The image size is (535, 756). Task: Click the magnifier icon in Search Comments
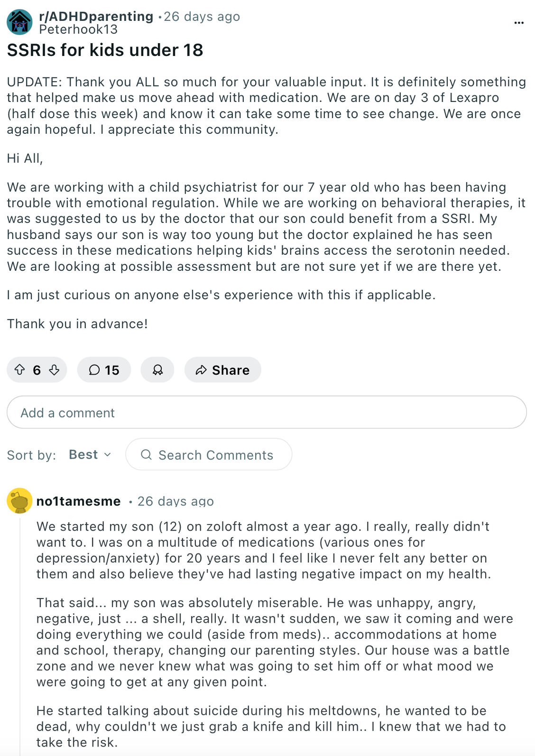tap(147, 454)
